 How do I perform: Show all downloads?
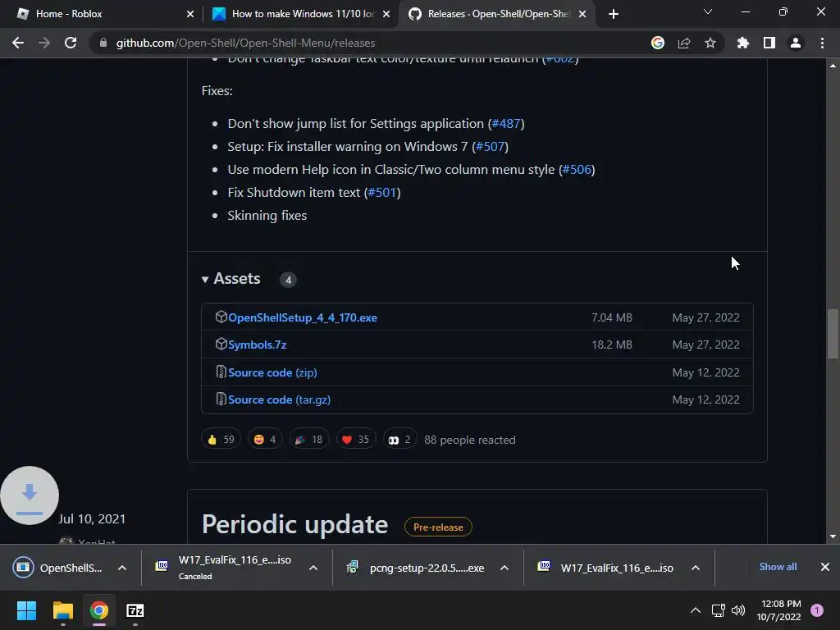(778, 567)
